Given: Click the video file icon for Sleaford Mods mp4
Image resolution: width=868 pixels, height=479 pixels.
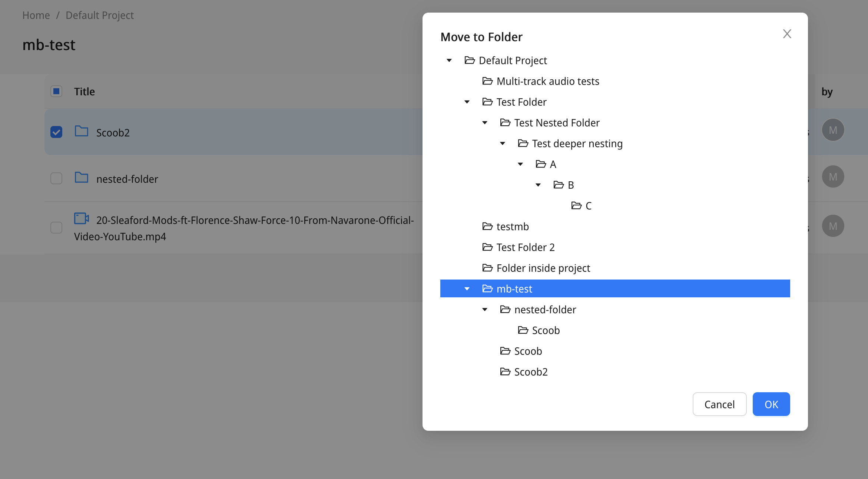Looking at the screenshot, I should click(x=81, y=218).
